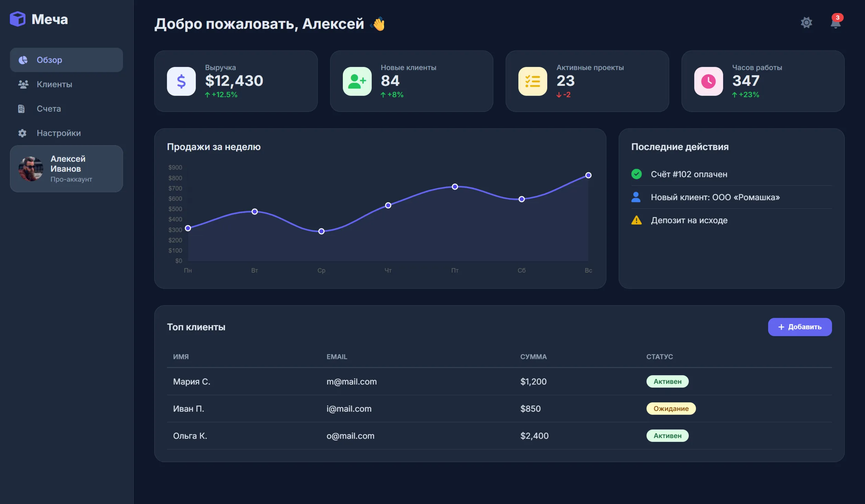Image resolution: width=865 pixels, height=504 pixels.
Task: Click the green check icon for Счёт #102
Action: [x=636, y=174]
